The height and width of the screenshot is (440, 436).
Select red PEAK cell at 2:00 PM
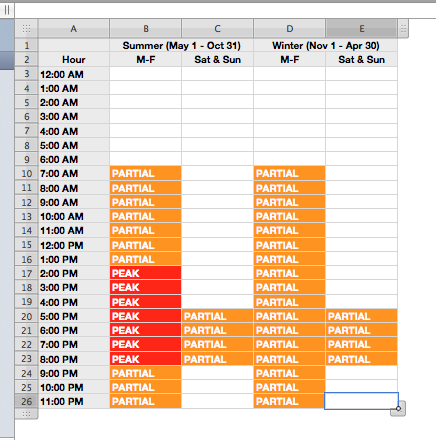145,273
